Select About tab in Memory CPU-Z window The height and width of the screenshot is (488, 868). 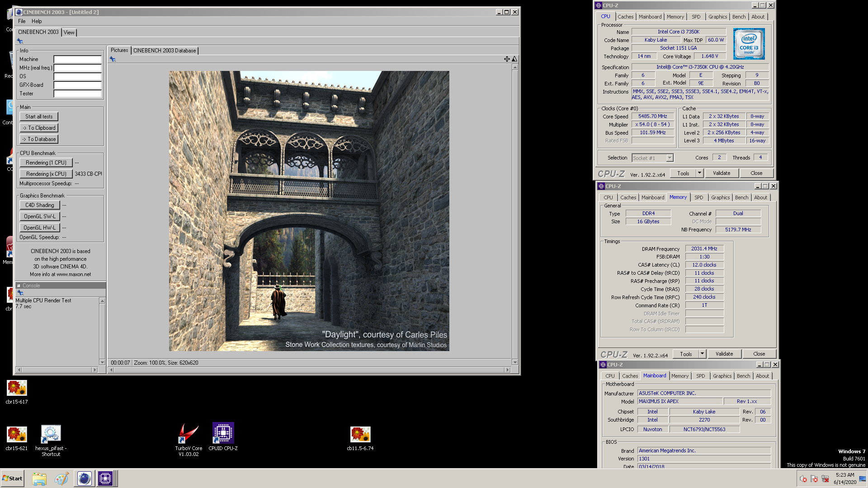(x=761, y=197)
